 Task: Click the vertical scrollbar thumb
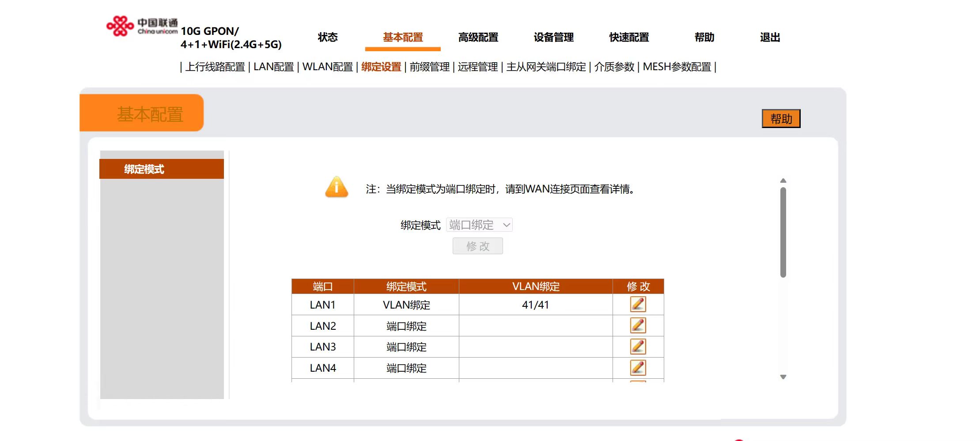[783, 232]
